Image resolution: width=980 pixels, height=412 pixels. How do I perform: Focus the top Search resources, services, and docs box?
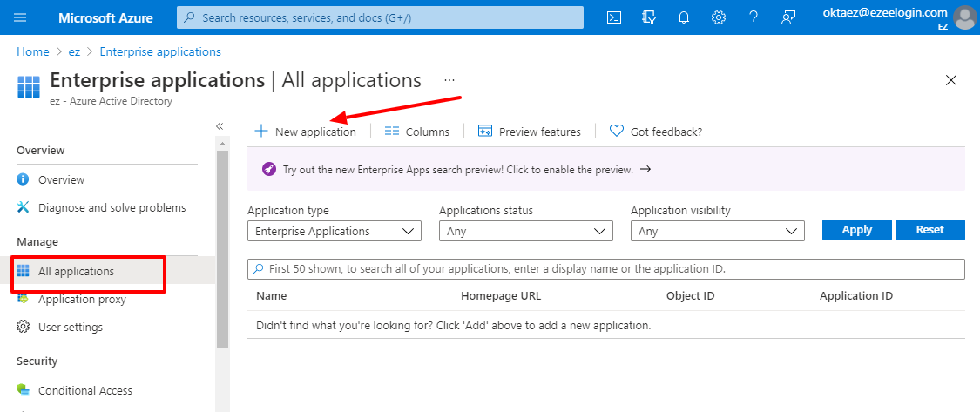(380, 17)
